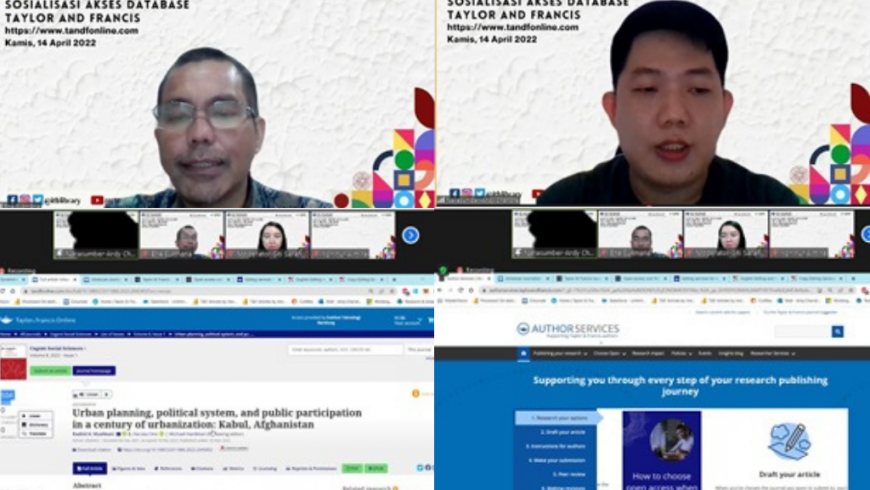Share the article using the Twitter icon
The image size is (870, 490).
[x=420, y=468]
